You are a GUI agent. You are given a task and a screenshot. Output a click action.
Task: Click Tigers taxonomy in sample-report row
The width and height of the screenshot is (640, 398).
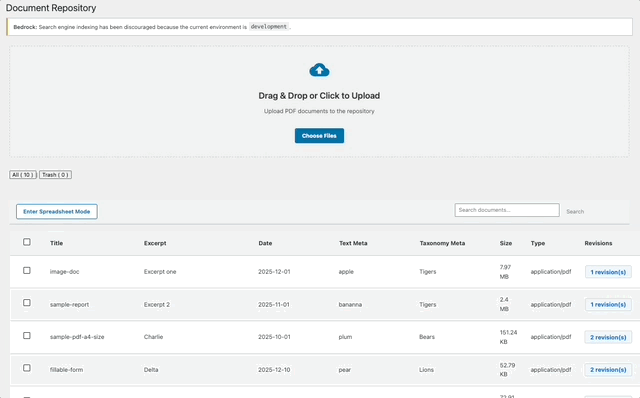click(428, 305)
